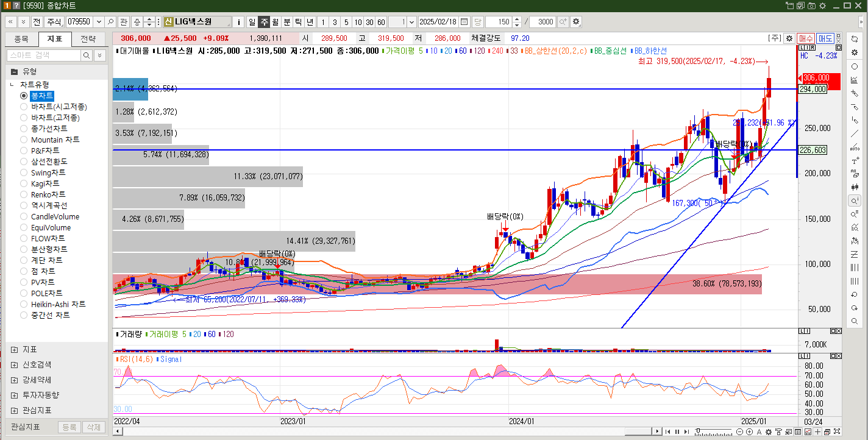Click the red 매수 buy button
The image size is (868, 440).
[x=806, y=38]
